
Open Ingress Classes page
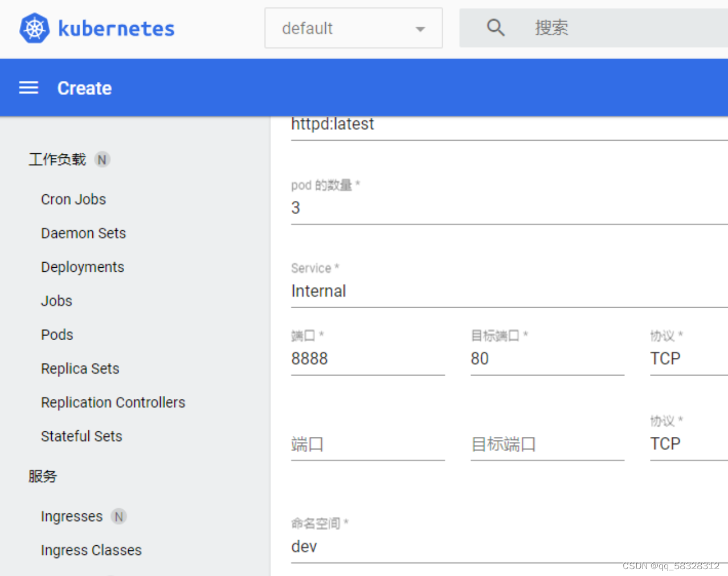(91, 550)
